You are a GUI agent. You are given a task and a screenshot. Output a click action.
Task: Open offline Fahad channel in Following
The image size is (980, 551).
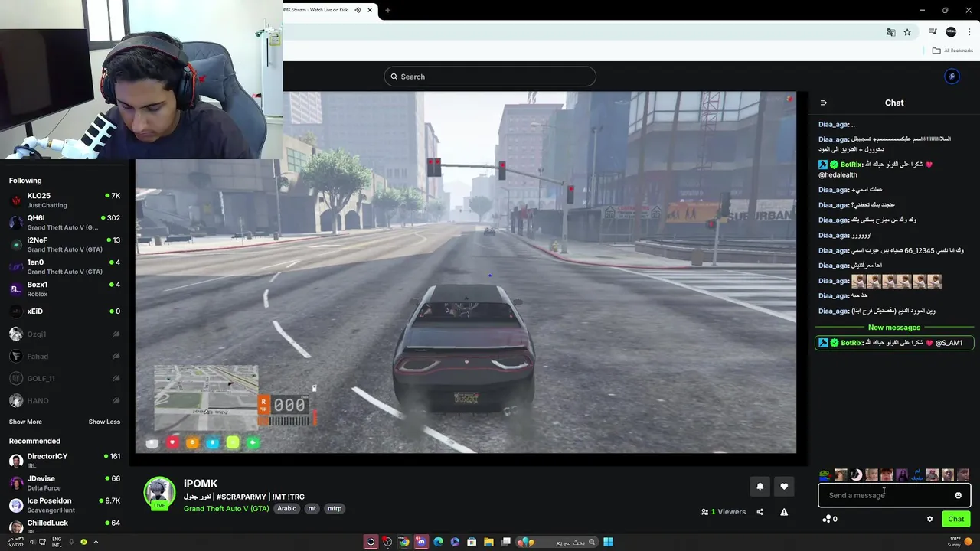[x=65, y=356]
